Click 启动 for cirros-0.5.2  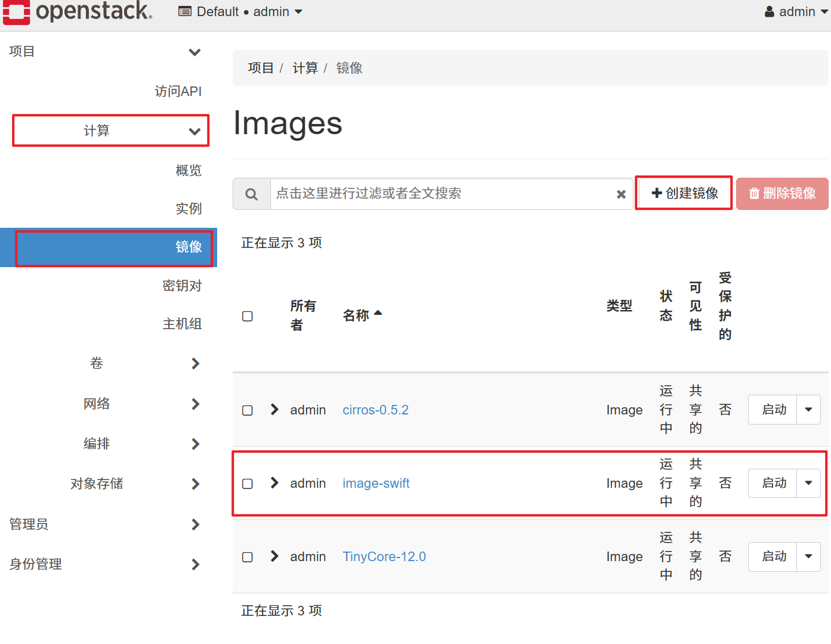click(773, 410)
